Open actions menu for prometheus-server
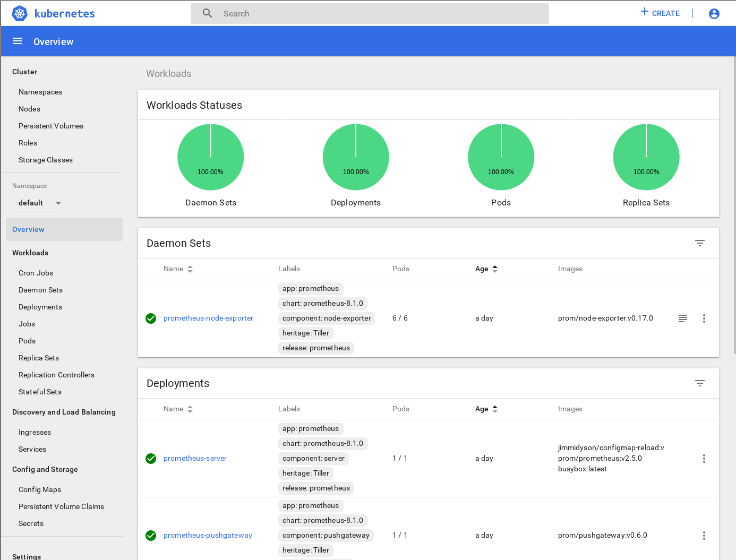Screen dimensions: 736x560 (704, 458)
